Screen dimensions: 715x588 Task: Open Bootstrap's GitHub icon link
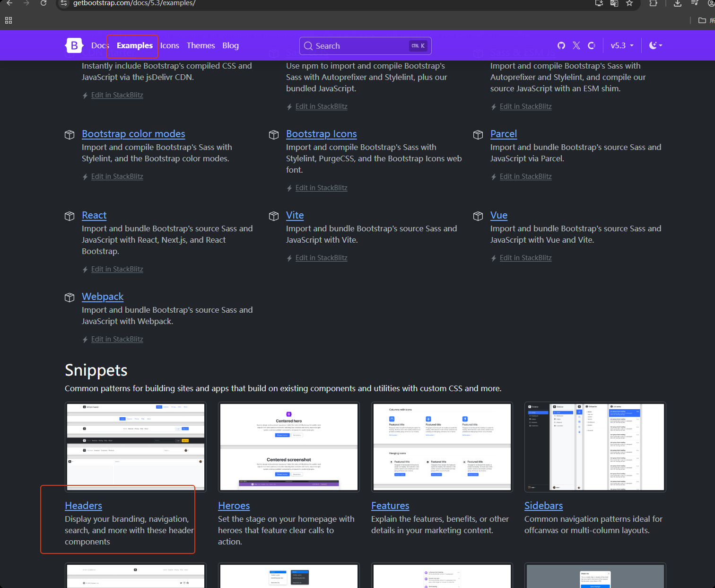point(561,45)
